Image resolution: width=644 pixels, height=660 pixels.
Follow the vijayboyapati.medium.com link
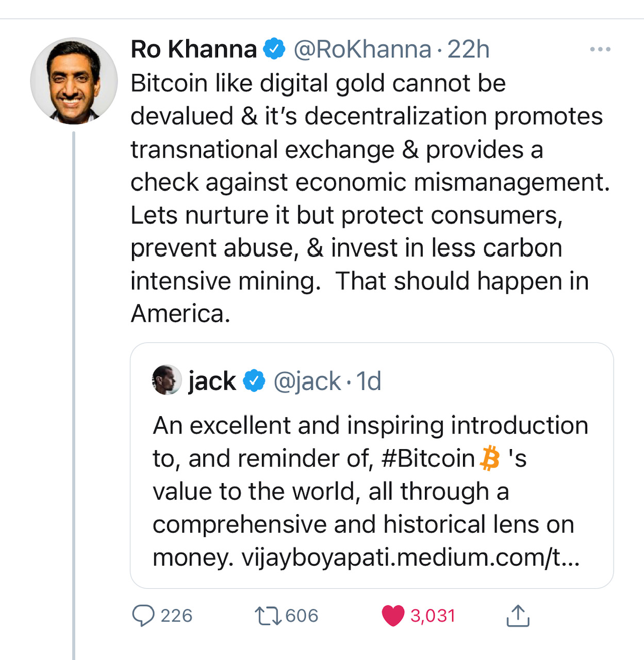pos(410,557)
